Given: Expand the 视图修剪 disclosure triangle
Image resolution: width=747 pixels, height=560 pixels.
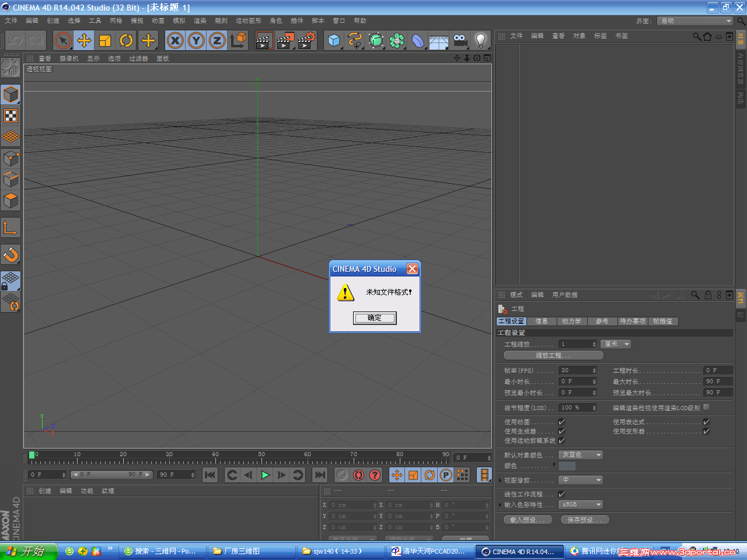Looking at the screenshot, I should (500, 480).
